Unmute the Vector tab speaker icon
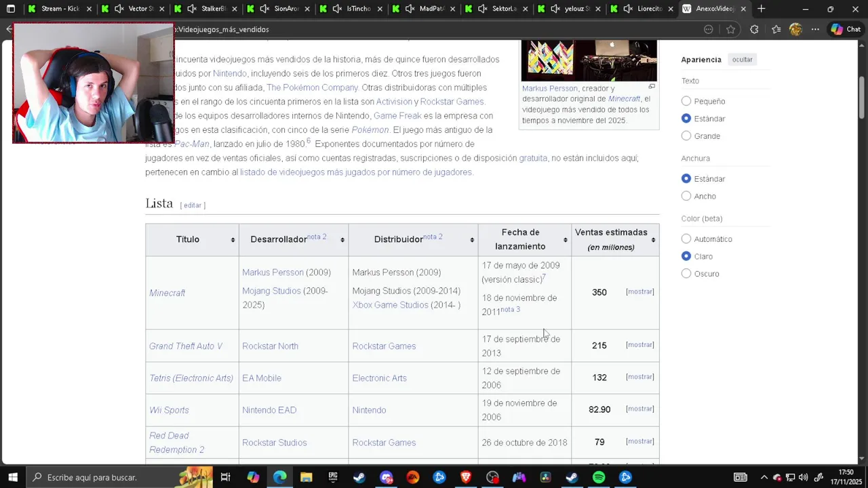 tap(119, 9)
